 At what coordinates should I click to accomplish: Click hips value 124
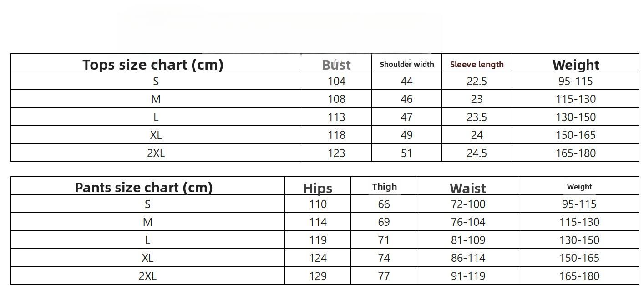pos(318,258)
